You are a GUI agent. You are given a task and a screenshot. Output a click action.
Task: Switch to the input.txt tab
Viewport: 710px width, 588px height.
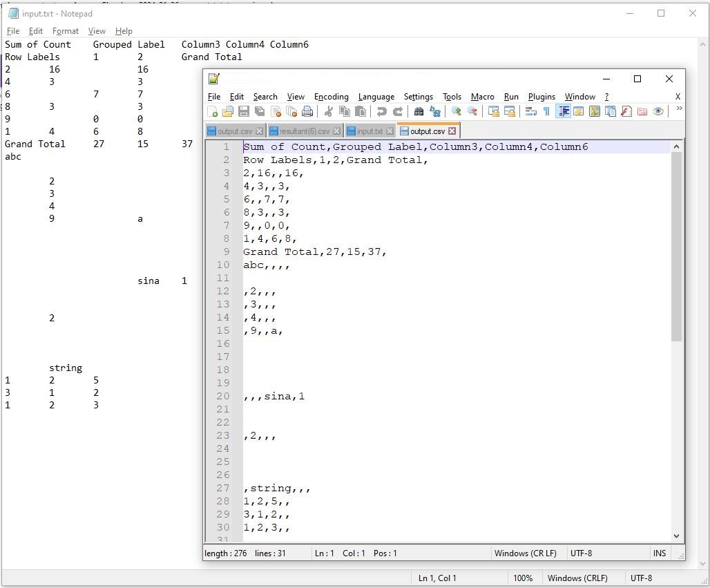pos(370,130)
